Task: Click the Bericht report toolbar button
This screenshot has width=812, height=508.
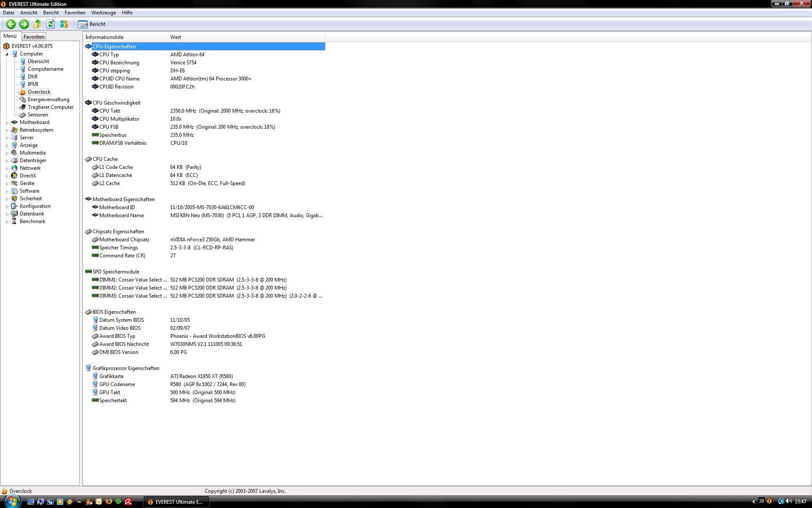Action: pyautogui.click(x=92, y=24)
